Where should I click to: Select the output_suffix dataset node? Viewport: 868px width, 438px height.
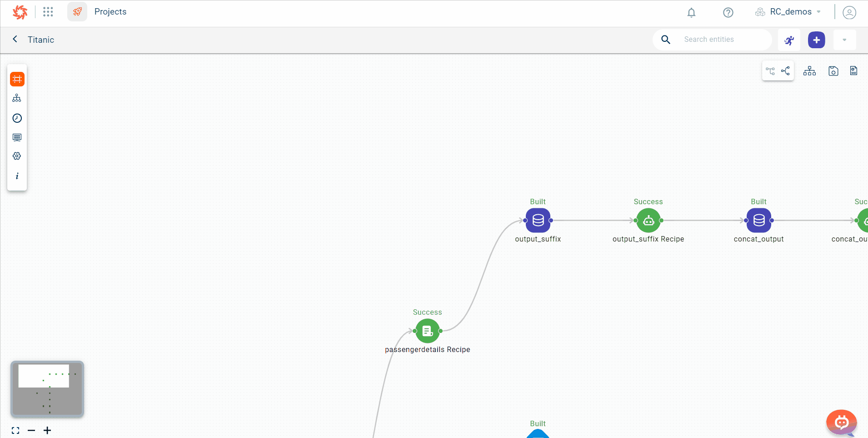538,221
